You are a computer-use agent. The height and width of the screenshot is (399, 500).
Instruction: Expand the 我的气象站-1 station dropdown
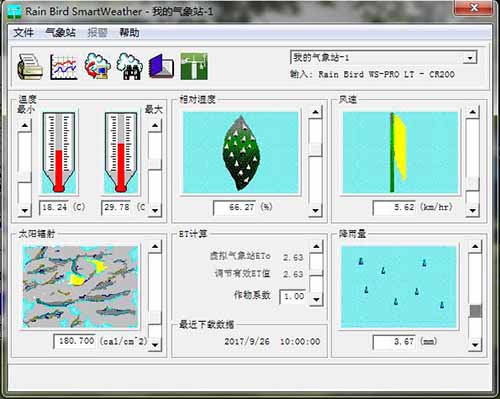(x=470, y=58)
